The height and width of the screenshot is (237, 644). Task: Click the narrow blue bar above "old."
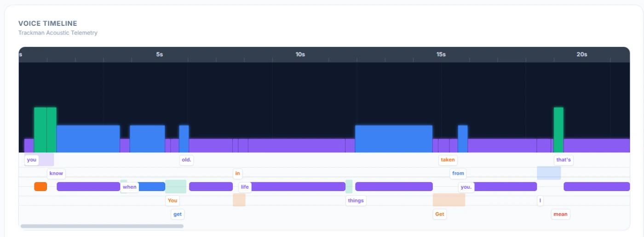pos(184,139)
